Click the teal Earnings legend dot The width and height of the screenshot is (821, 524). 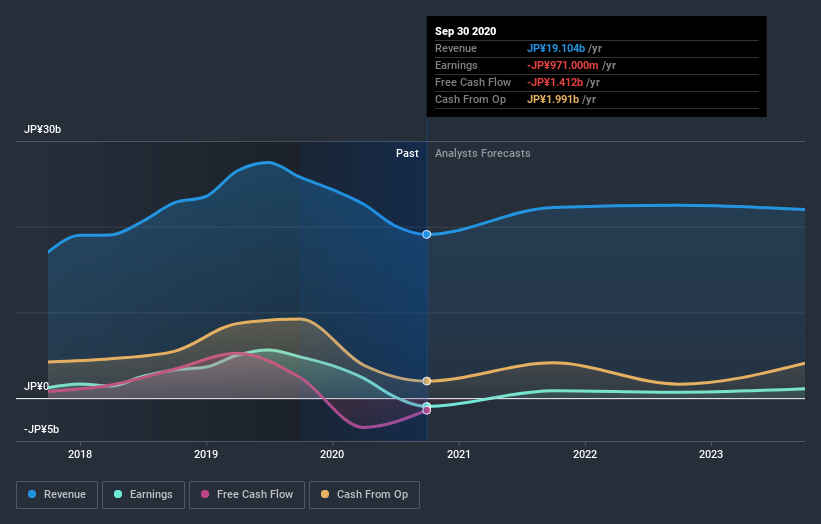point(118,494)
